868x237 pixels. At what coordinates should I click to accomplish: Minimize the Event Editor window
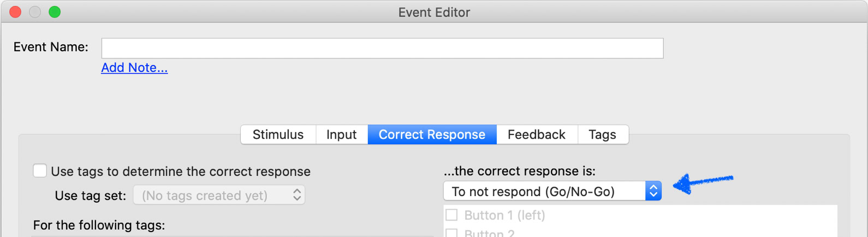[35, 12]
